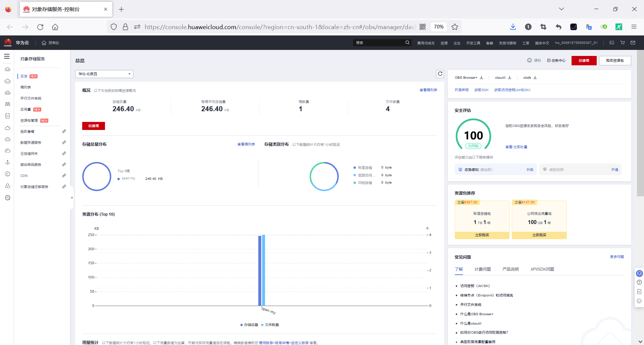Open the shopping cart icon in header
The width and height of the screenshot is (644, 345).
[x=623, y=43]
